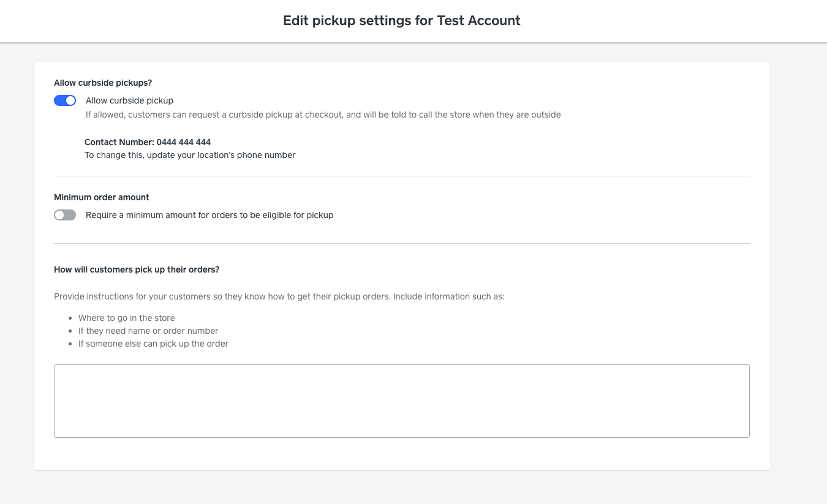Image resolution: width=827 pixels, height=504 pixels.
Task: Click "Include information such as" text
Action: pyautogui.click(x=448, y=296)
